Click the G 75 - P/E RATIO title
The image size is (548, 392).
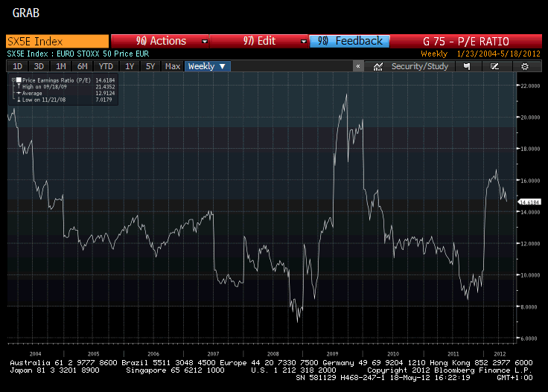pyautogui.click(x=466, y=42)
